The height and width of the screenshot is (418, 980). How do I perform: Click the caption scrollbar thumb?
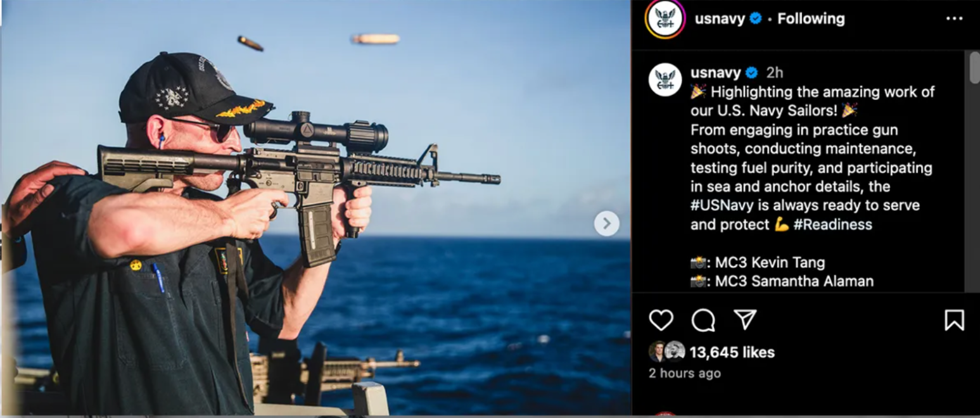974,67
